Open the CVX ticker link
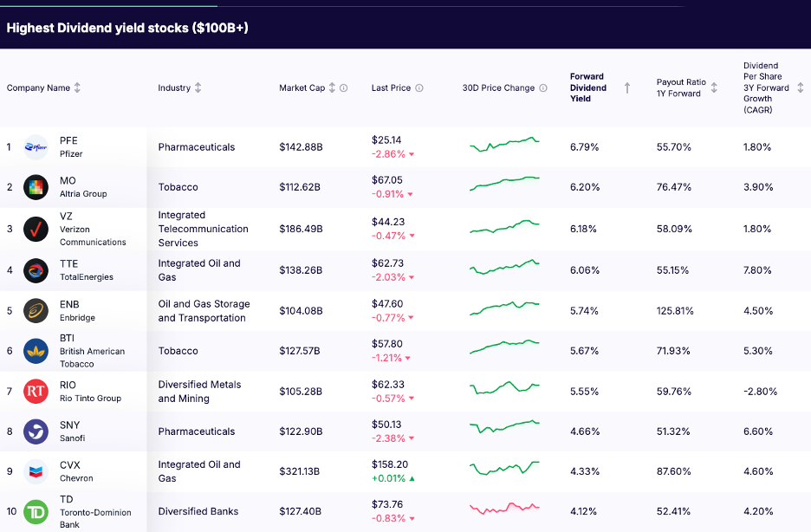 (70, 465)
